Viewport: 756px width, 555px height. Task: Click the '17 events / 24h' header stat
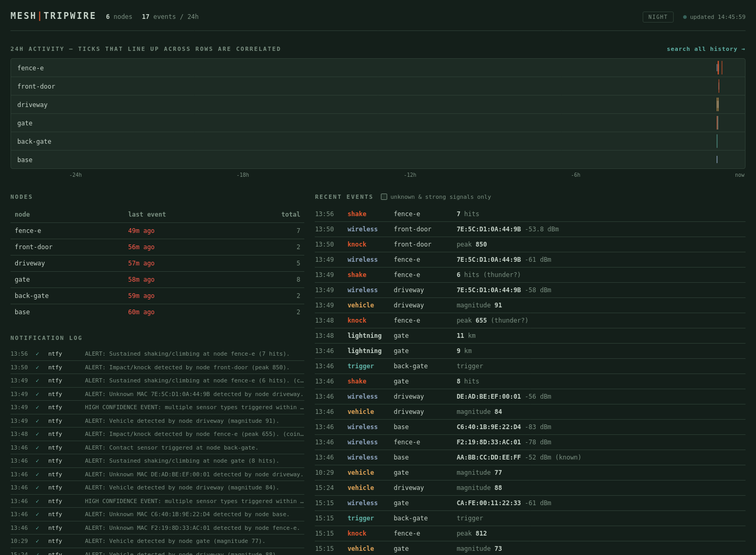click(170, 17)
